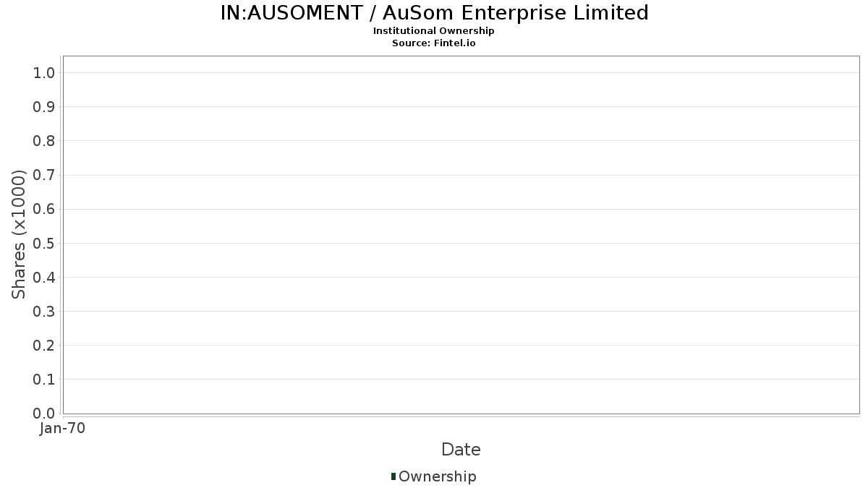Click the 0.8 y-axis tick label
868x488 pixels.
coord(44,141)
